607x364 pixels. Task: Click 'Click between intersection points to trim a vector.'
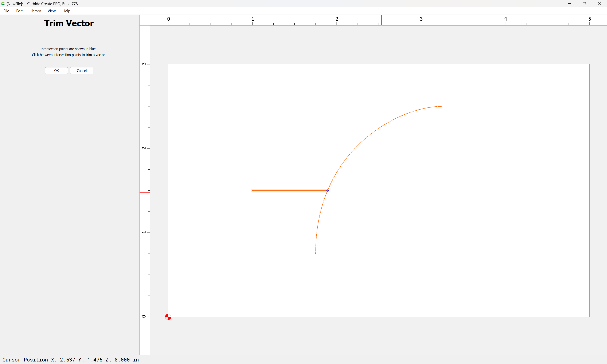[x=69, y=55]
